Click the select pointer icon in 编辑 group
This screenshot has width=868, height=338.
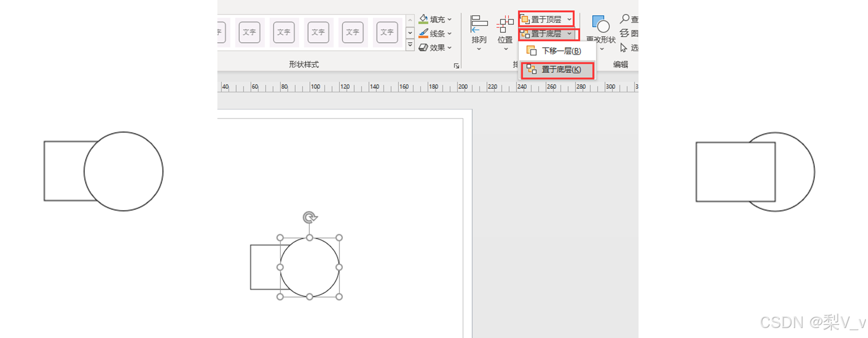(x=624, y=48)
